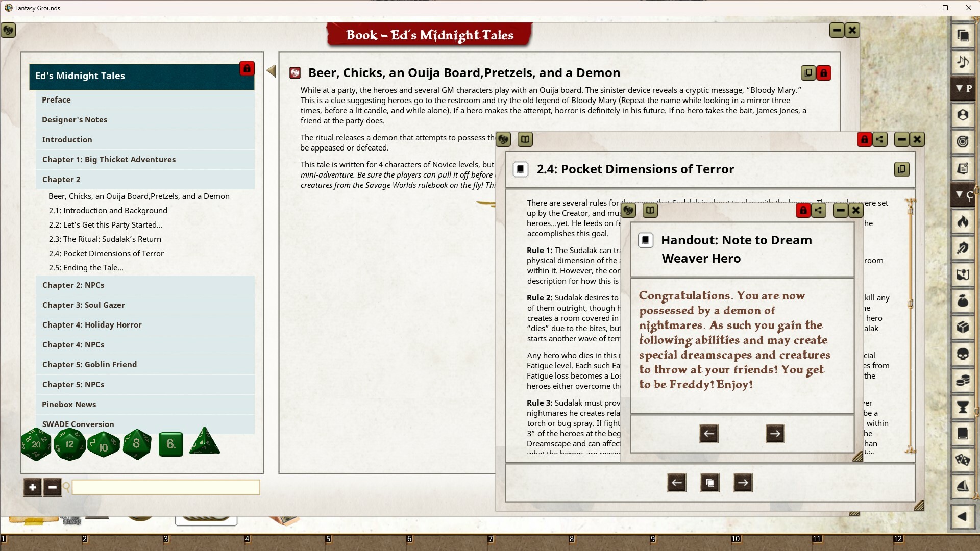Collapse chapter list using the left-pointing chevron

[x=271, y=71]
